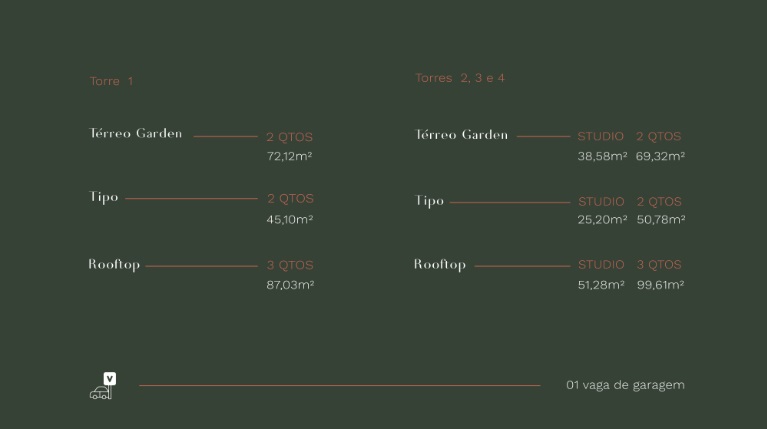
Task: Click the garage car parking icon
Action: click(103, 387)
